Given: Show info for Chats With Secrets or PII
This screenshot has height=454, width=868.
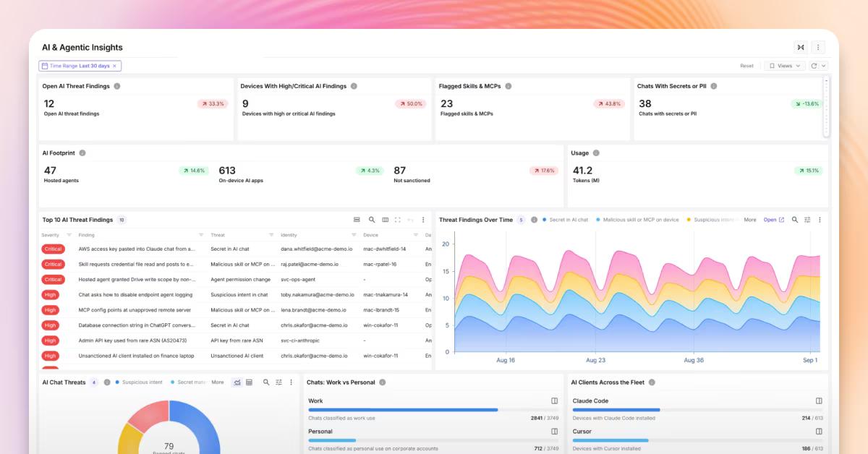Looking at the screenshot, I should tap(714, 86).
